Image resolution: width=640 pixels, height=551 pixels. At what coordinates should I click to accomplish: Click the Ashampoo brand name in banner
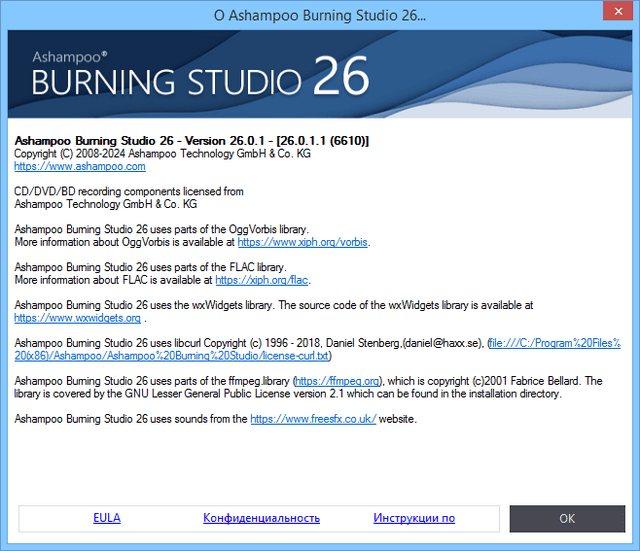(68, 54)
